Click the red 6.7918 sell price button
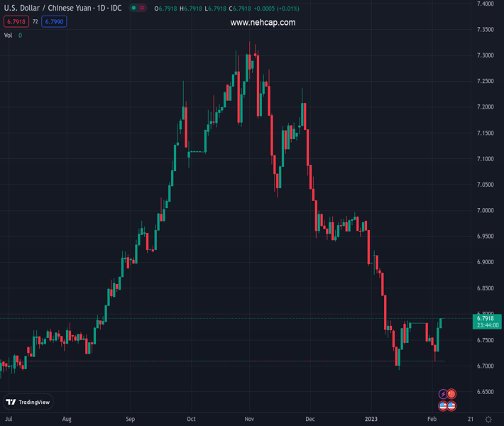The image size is (504, 426). pos(16,21)
